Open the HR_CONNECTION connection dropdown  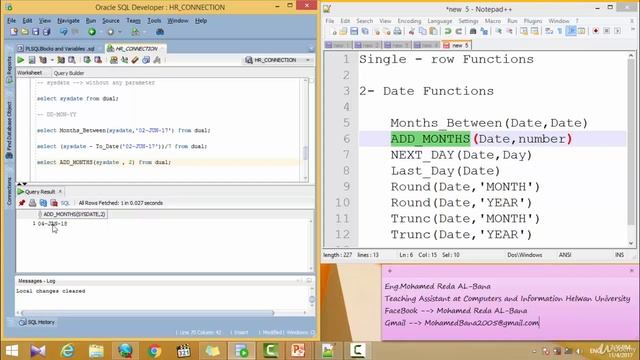click(x=308, y=60)
